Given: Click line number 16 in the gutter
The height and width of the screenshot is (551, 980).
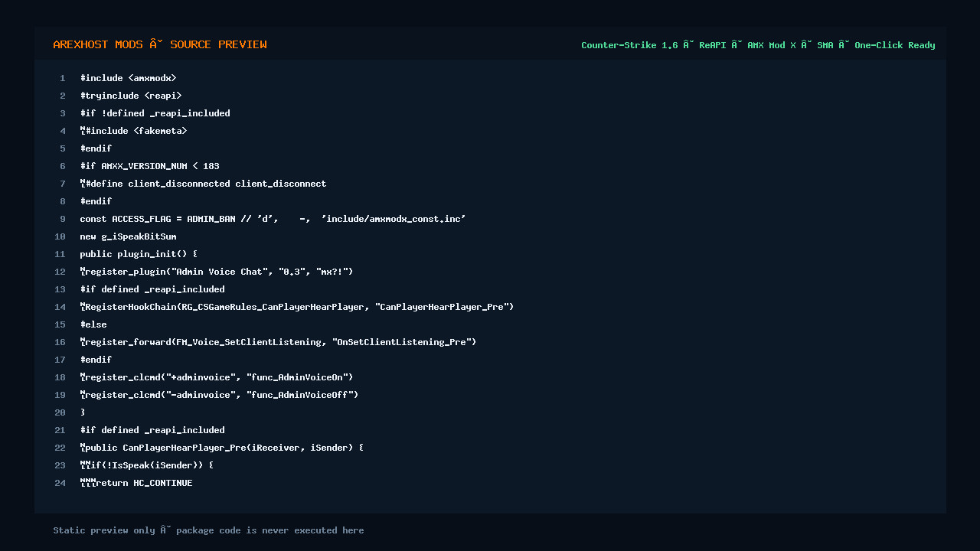Looking at the screenshot, I should 60,342.
